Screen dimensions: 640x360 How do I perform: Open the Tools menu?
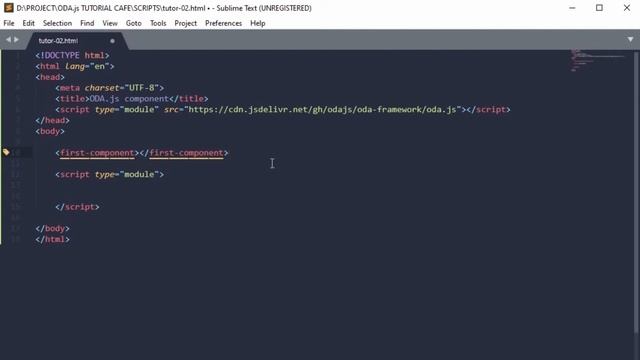pyautogui.click(x=158, y=23)
